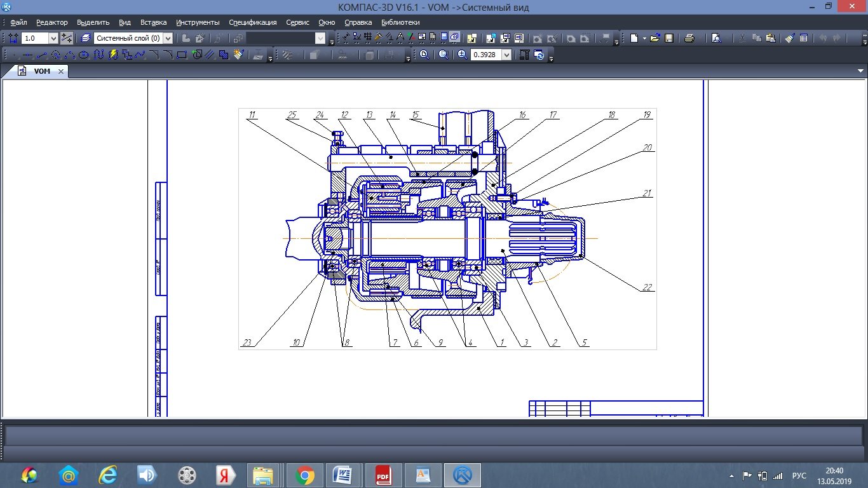Image resolution: width=868 pixels, height=488 pixels.
Task: Click the open document folder icon
Action: point(656,38)
